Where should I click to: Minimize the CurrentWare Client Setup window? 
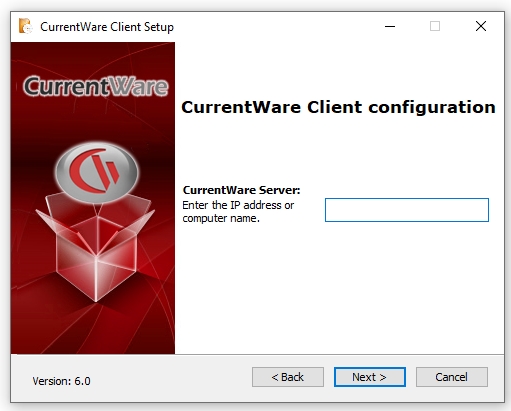(390, 26)
